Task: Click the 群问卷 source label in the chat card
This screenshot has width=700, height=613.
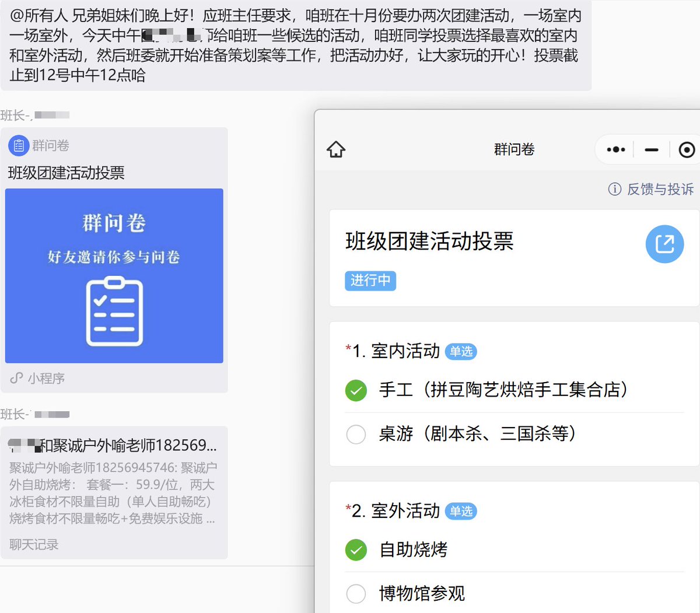Action: [51, 145]
